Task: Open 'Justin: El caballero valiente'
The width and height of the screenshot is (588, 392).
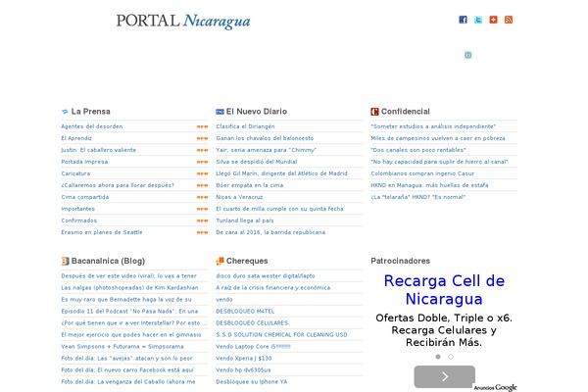Action: pyautogui.click(x=99, y=150)
